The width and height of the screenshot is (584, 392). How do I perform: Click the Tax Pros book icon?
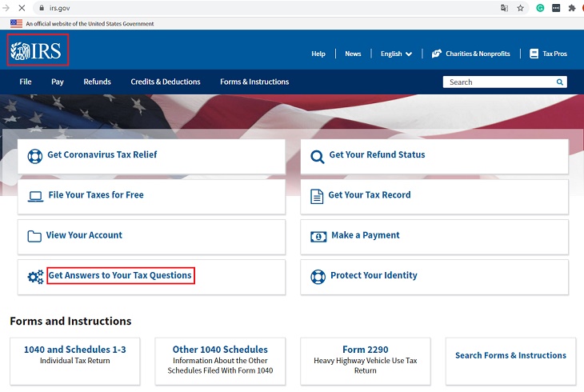pyautogui.click(x=534, y=54)
